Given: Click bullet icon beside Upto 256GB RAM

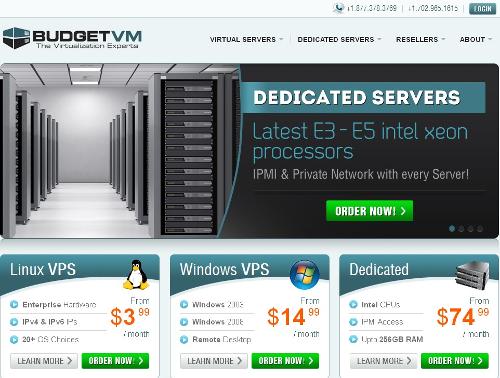Looking at the screenshot, I should pos(353,340).
